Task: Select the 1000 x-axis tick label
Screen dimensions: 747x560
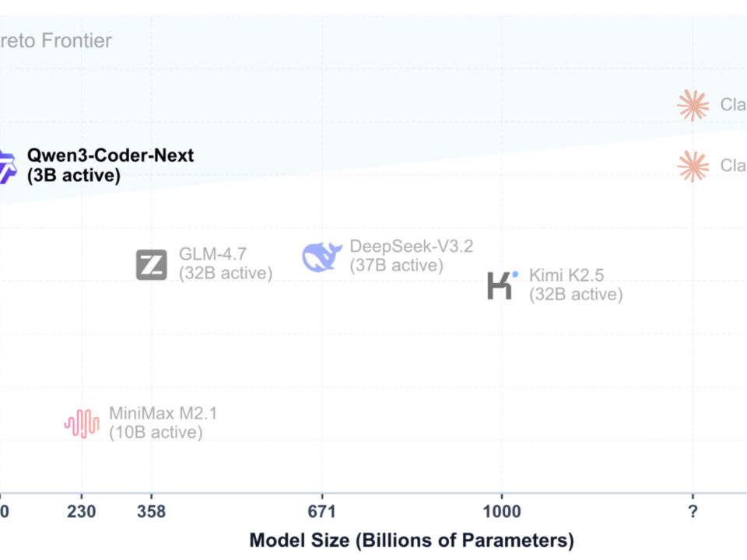Action: point(502,511)
